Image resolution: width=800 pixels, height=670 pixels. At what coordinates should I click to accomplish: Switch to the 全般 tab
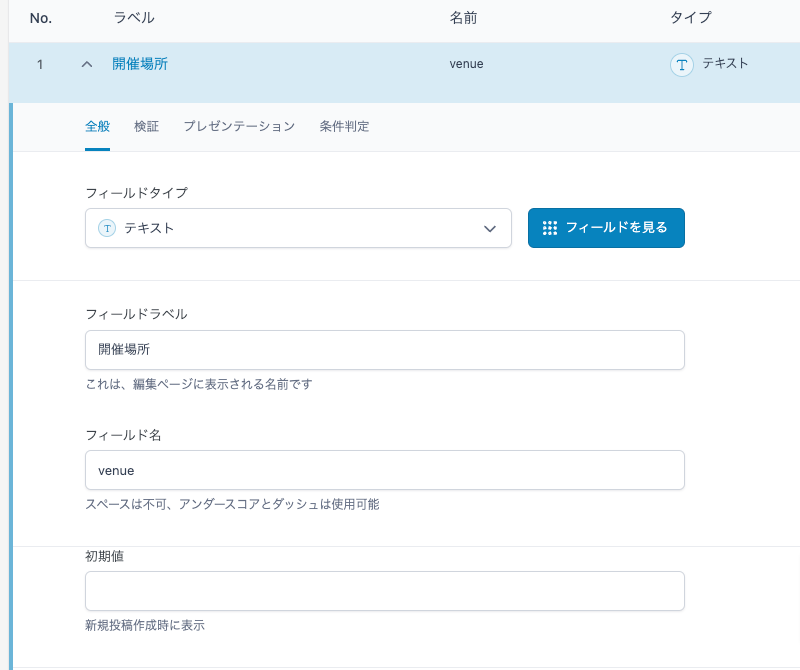click(x=97, y=126)
